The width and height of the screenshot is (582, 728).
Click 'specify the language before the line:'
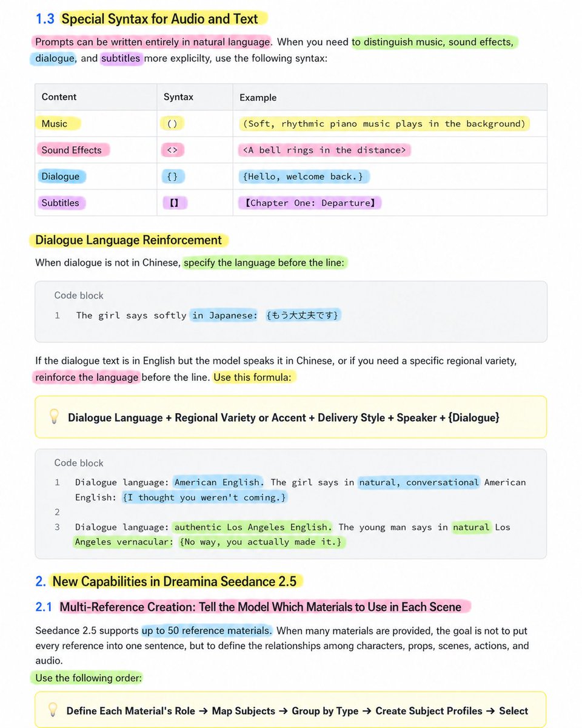265,263
